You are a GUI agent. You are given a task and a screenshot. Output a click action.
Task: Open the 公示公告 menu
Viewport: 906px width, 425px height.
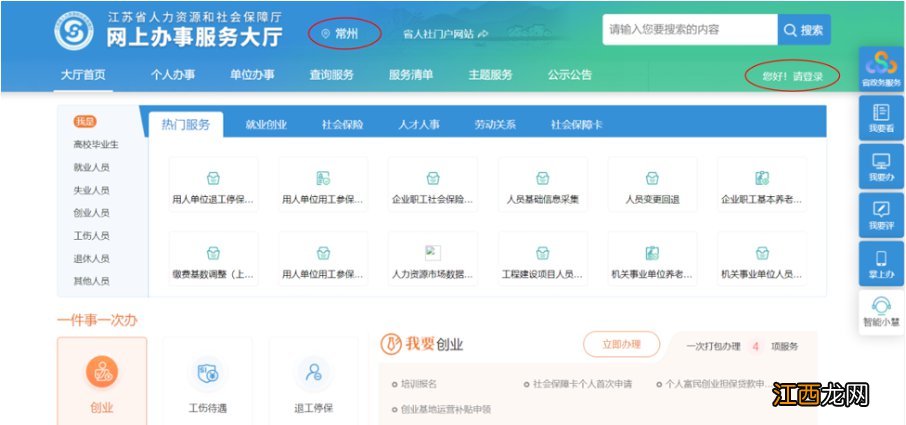click(x=570, y=74)
